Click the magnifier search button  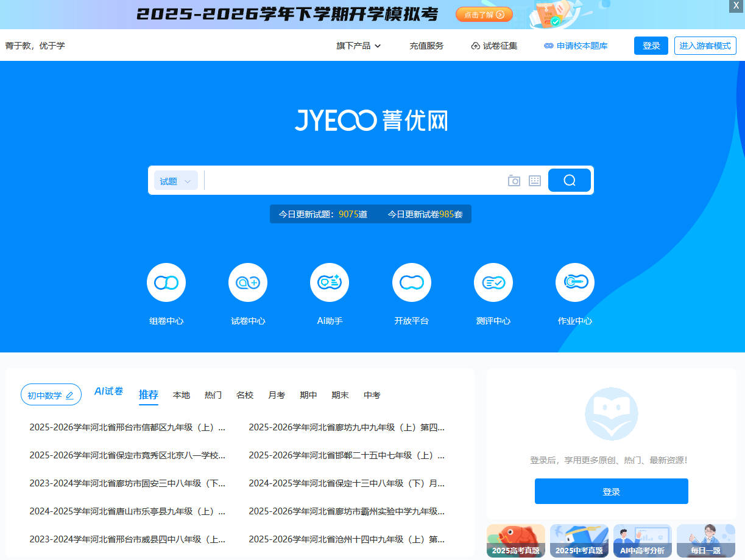569,180
